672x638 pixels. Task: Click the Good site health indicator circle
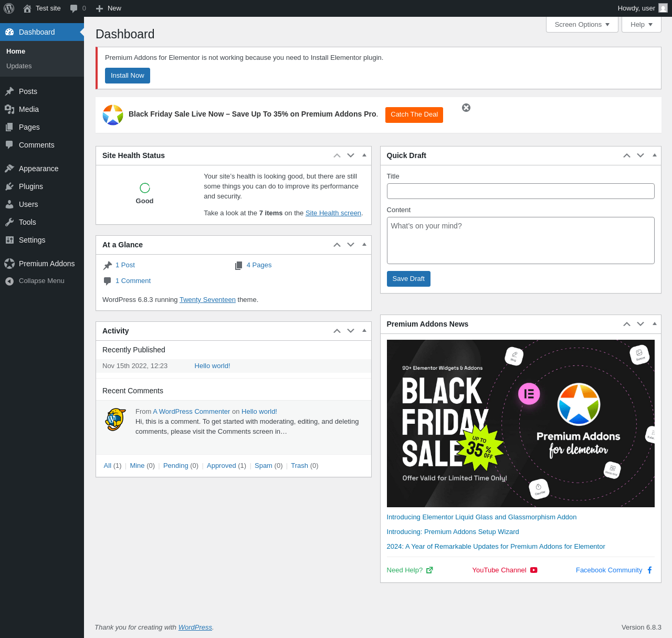pyautogui.click(x=145, y=188)
